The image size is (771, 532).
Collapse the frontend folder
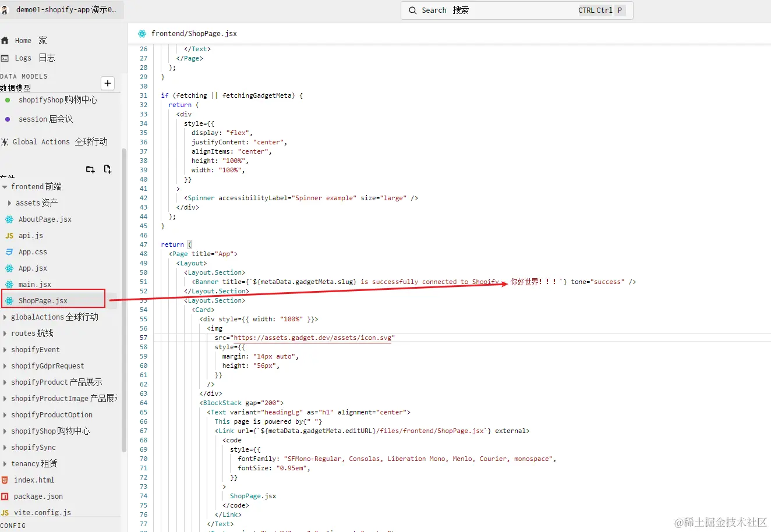[5, 187]
